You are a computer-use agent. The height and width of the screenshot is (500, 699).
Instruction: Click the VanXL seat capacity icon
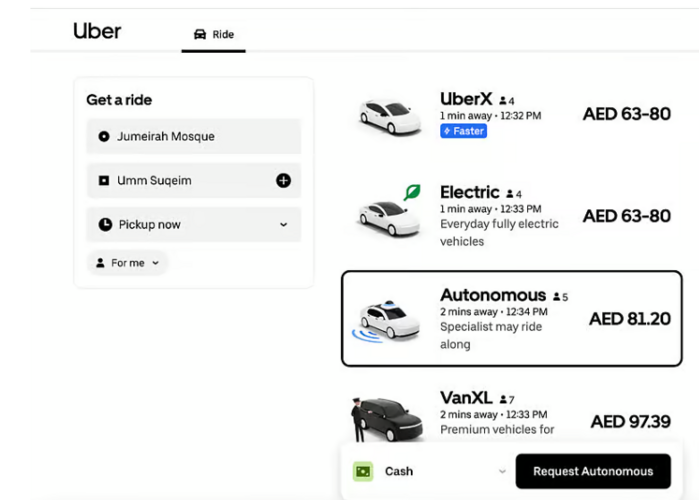(503, 399)
